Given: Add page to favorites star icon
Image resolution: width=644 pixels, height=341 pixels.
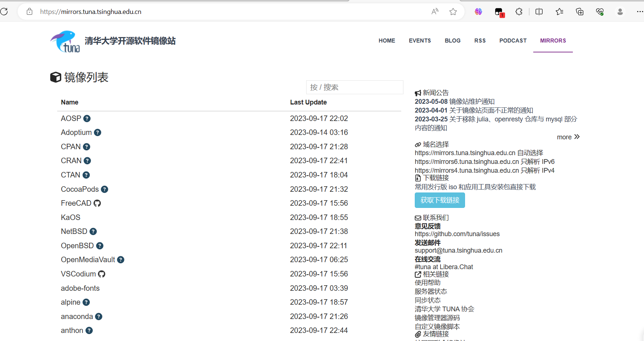Looking at the screenshot, I should click(x=453, y=12).
